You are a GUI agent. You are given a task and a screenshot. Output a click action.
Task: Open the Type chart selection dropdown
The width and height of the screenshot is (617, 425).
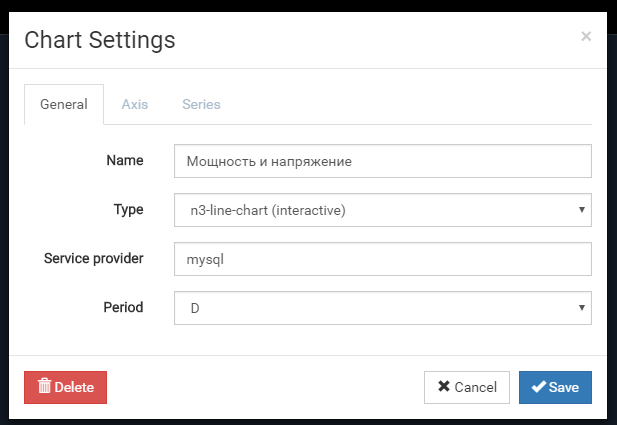click(x=382, y=210)
